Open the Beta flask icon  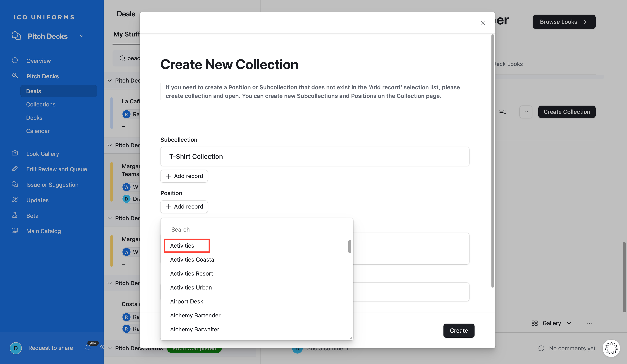(x=15, y=215)
